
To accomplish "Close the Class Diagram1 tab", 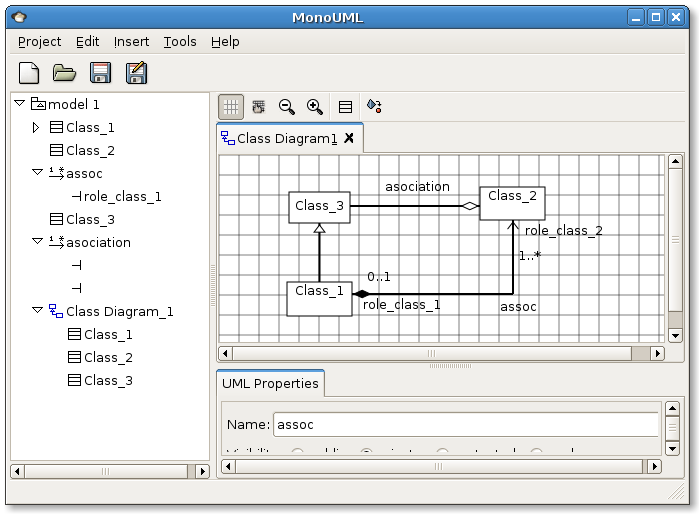I will 349,138.
